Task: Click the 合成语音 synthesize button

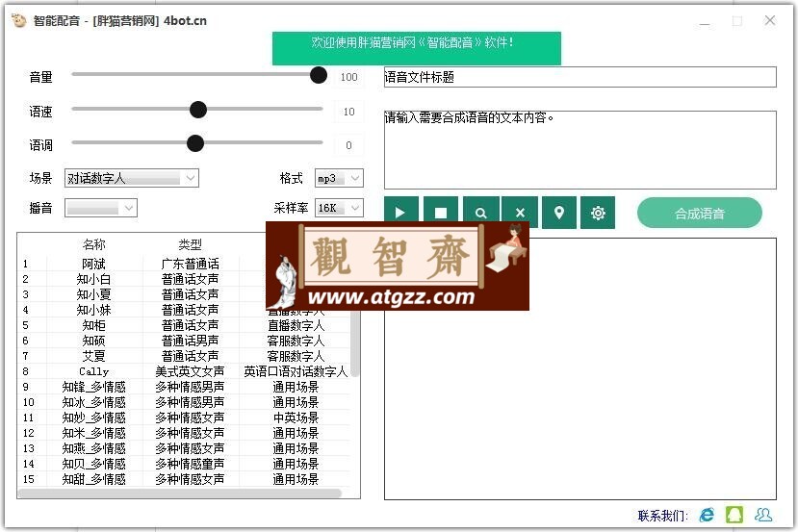Action: point(699,214)
